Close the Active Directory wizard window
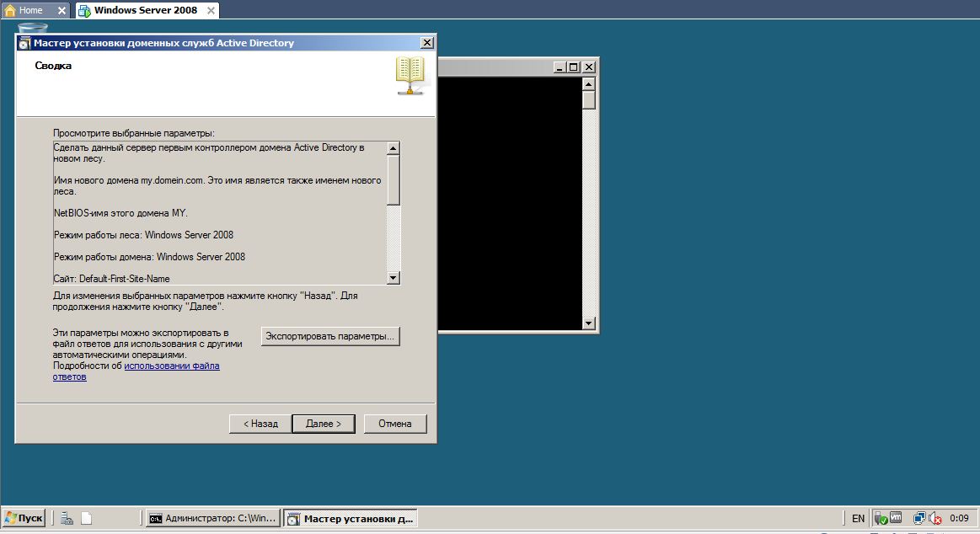The width and height of the screenshot is (980, 534). click(427, 42)
